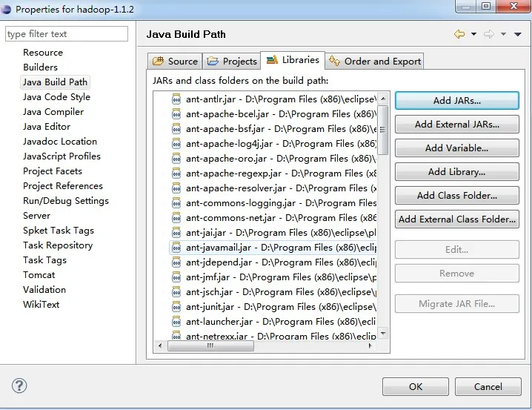This screenshot has width=532, height=410.
Task: Click the greyed forward arrow icon
Action: click(x=488, y=34)
